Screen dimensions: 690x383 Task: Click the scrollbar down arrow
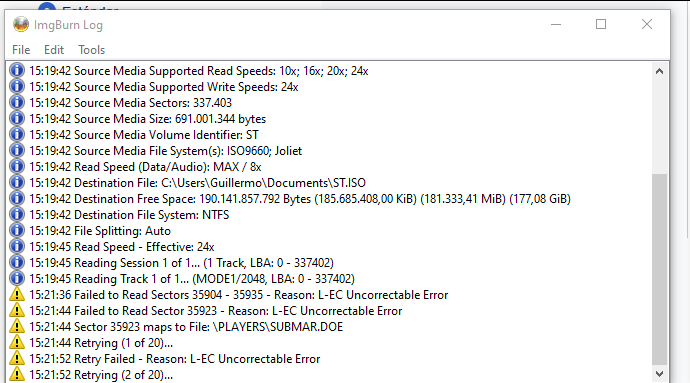tap(659, 374)
